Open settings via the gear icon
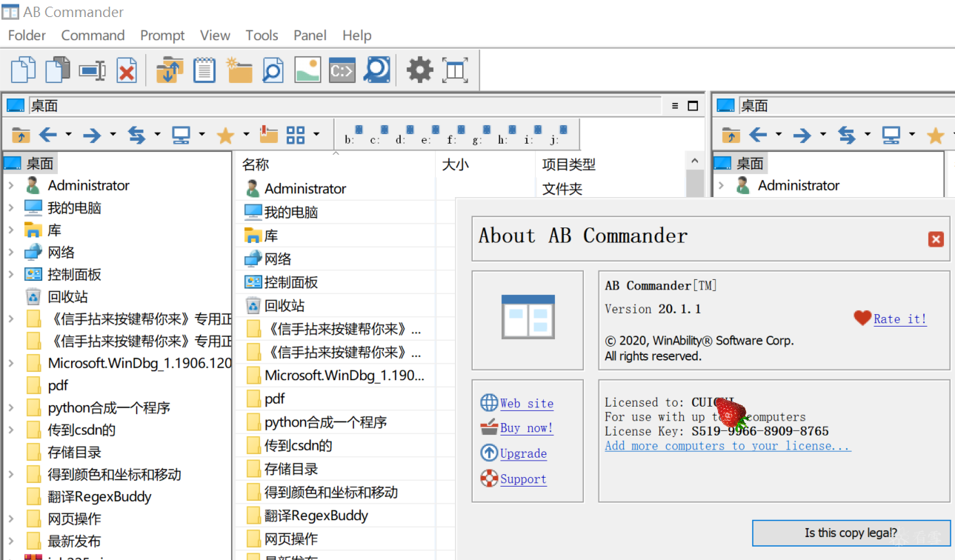 (x=420, y=70)
